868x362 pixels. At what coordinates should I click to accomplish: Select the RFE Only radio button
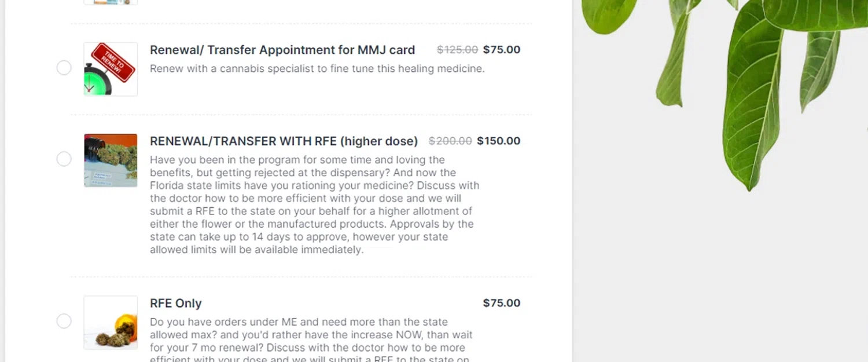pos(64,321)
